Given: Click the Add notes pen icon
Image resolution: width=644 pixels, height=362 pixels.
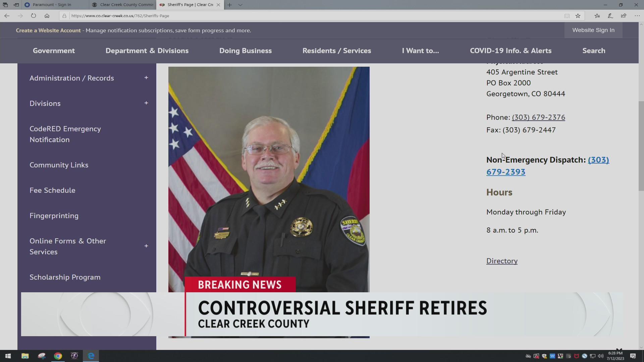Looking at the screenshot, I should 610,15.
